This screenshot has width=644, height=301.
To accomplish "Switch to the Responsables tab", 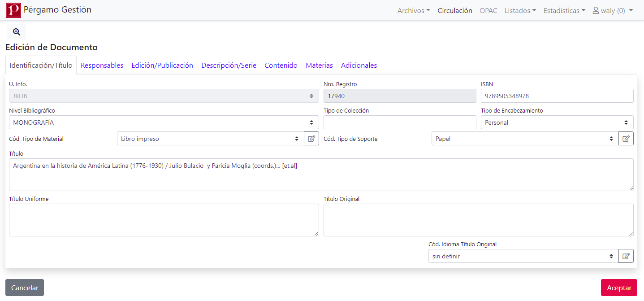I will [x=102, y=65].
